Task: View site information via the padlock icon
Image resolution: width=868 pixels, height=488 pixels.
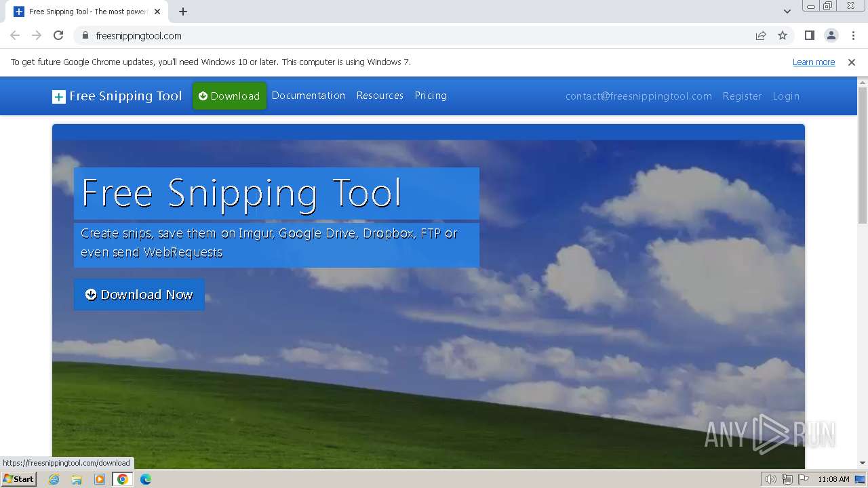Action: 85,35
